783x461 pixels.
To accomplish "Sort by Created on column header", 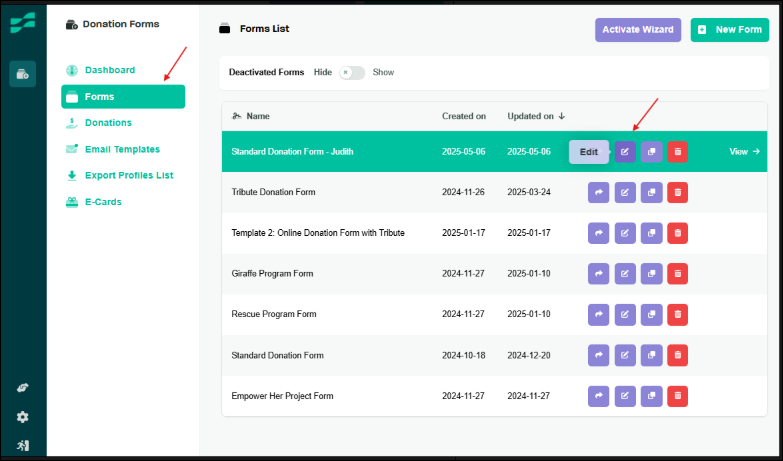I will click(464, 116).
